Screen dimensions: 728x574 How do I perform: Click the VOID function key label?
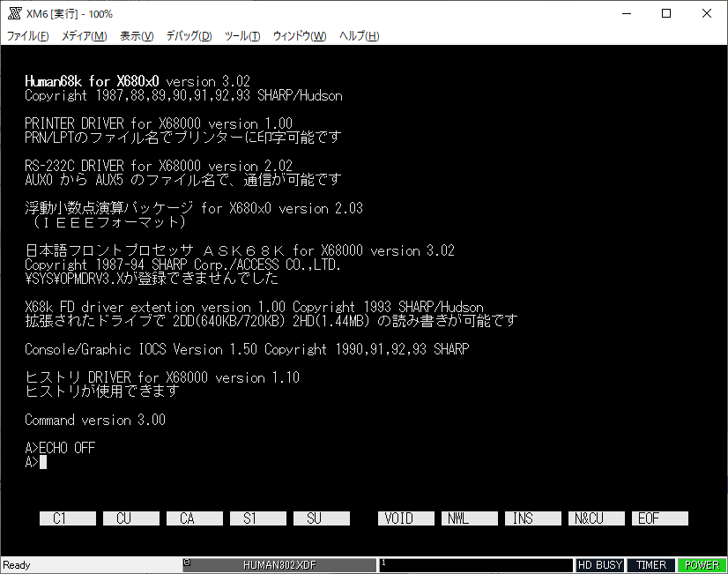click(x=406, y=518)
